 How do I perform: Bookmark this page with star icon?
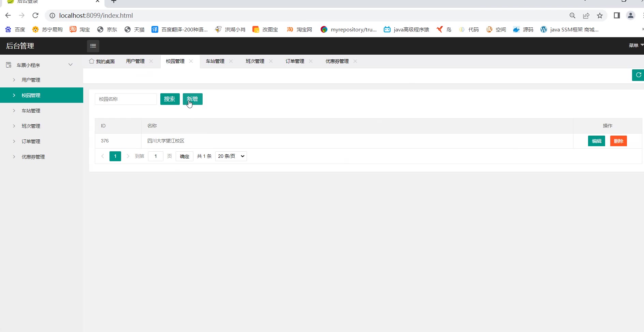(600, 15)
